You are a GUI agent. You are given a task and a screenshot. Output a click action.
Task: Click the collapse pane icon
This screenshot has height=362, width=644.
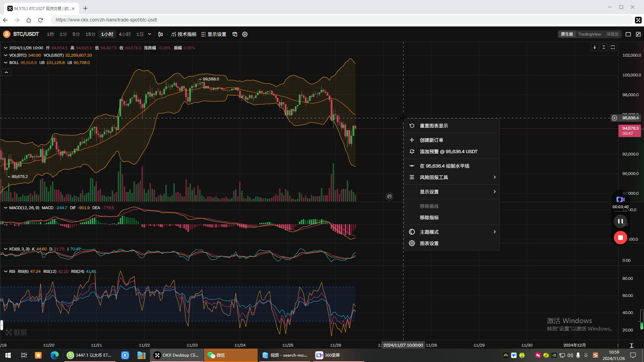pyautogui.click(x=604, y=47)
